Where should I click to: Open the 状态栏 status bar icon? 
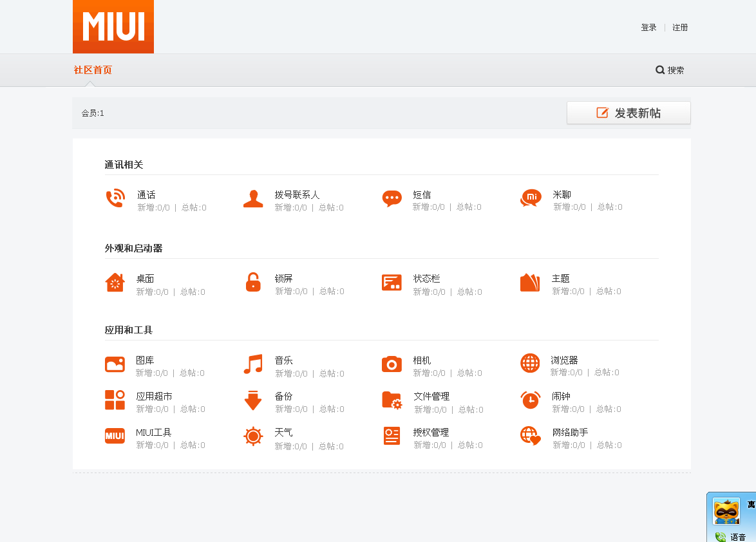[392, 283]
